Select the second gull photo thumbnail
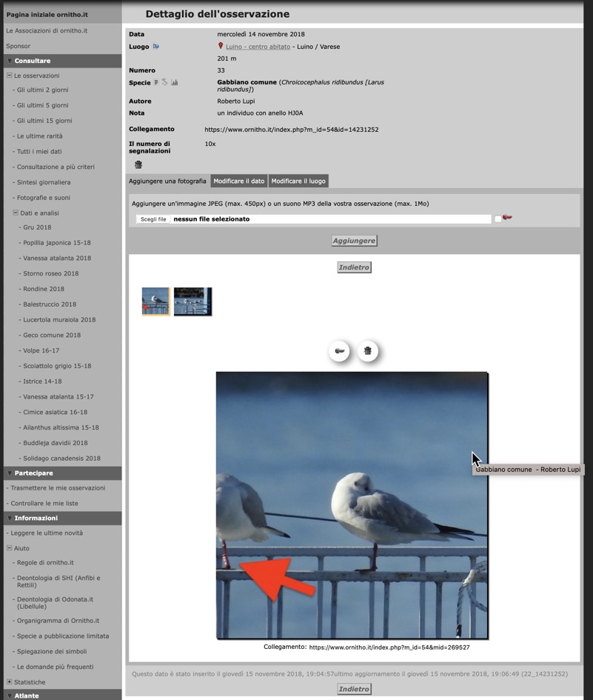This screenshot has height=700, width=593. point(192,301)
